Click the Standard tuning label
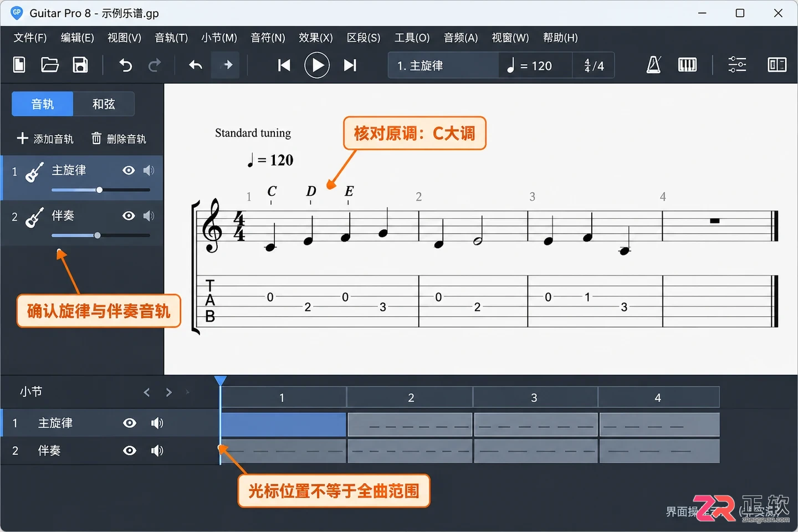Screen dimensions: 798x532 point(253,133)
